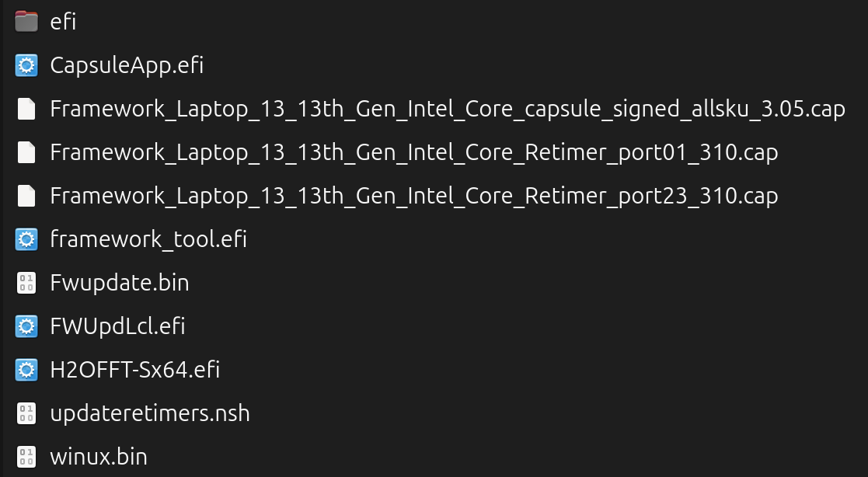Click the framework_tool.efi filename
The height and width of the screenshot is (477, 868).
tap(148, 239)
